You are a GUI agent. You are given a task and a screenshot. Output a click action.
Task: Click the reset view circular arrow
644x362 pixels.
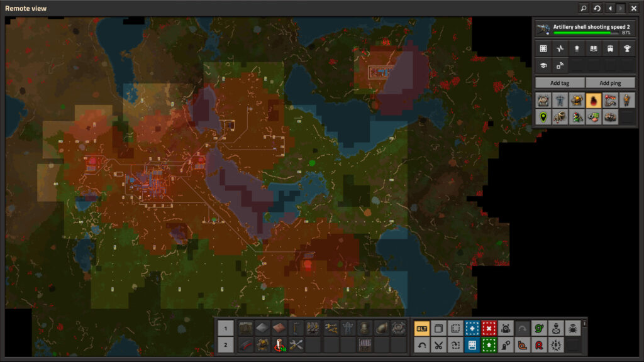click(597, 8)
